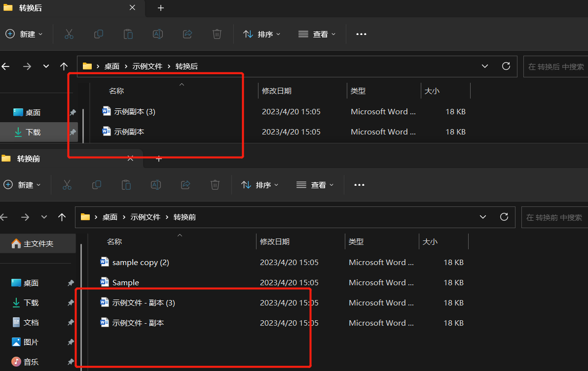
Task: Open the 查看 view dropdown in the 转换前 window
Action: click(316, 185)
